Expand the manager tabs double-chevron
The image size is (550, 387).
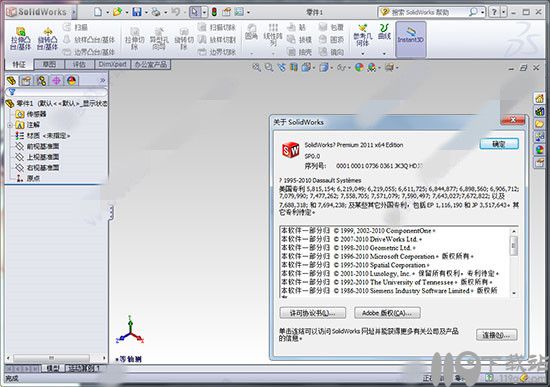point(102,80)
